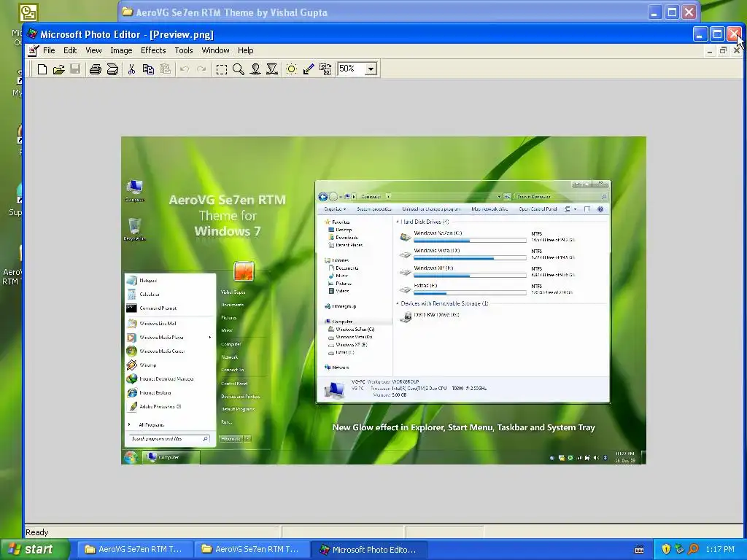Switch to second AeroVG Se7en RTM taskbar button
The image size is (747, 560).
[x=251, y=549]
